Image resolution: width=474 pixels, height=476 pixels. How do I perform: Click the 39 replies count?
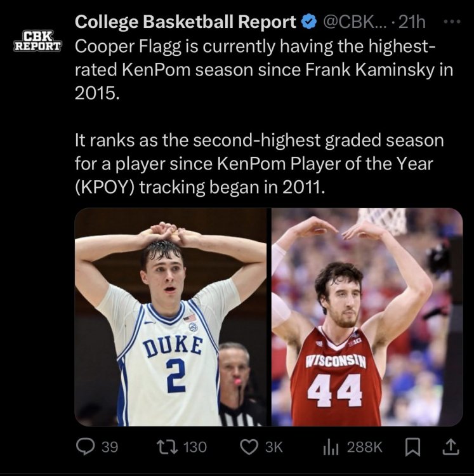click(x=110, y=447)
